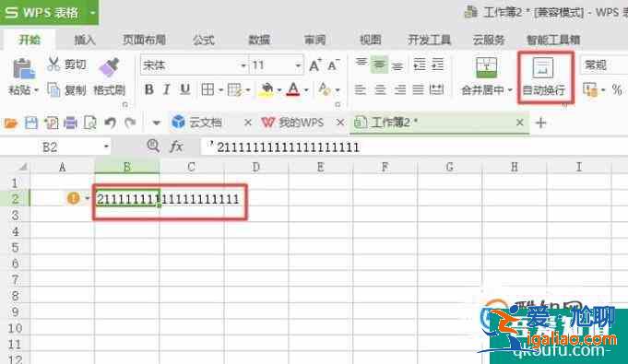Select the Format Painter (格式刷) brush
Screen dimensions: 628x364
109,67
